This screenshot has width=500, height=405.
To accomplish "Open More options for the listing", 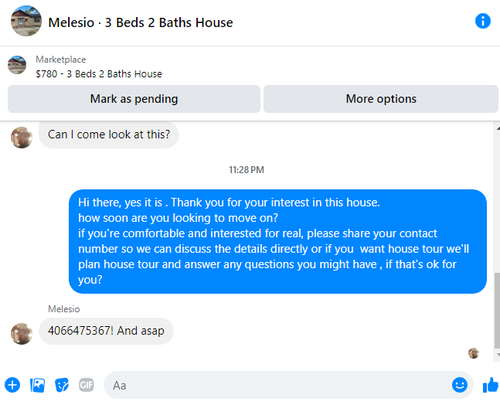I will click(x=381, y=99).
